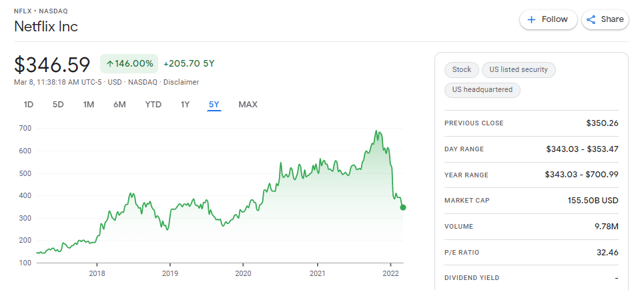This screenshot has height=290, width=644.
Task: Select the 1M time range
Action: (x=89, y=105)
